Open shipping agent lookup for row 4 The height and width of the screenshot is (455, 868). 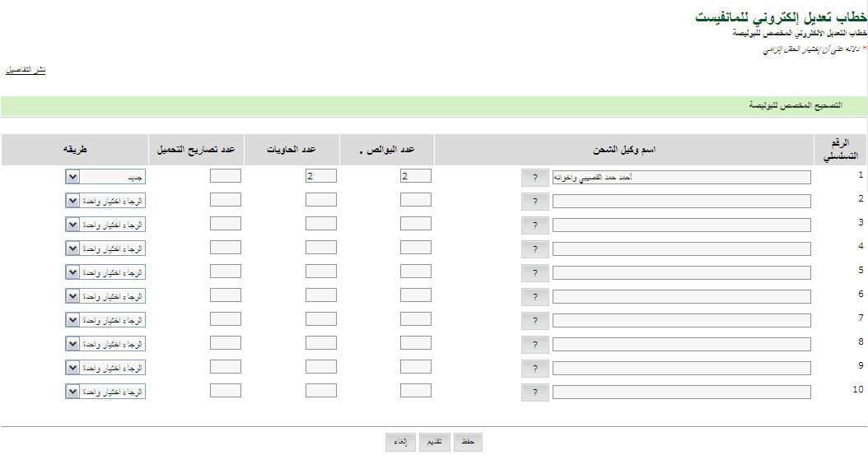(535, 248)
